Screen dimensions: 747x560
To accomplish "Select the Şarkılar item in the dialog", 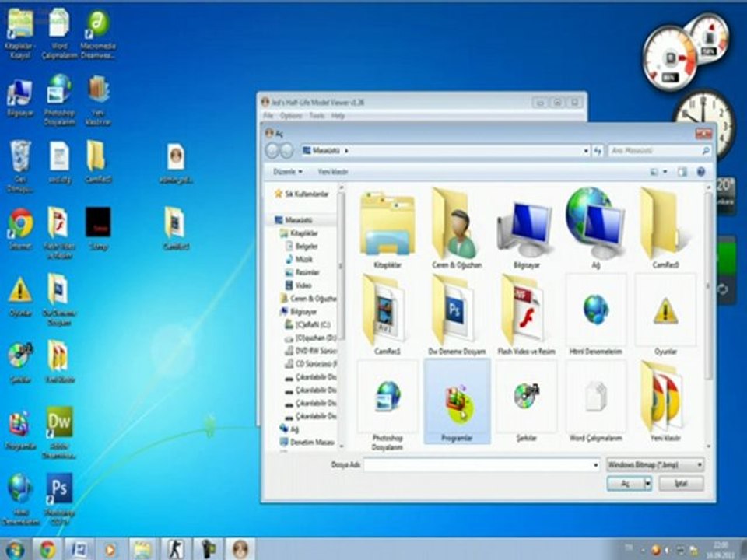I will point(526,401).
